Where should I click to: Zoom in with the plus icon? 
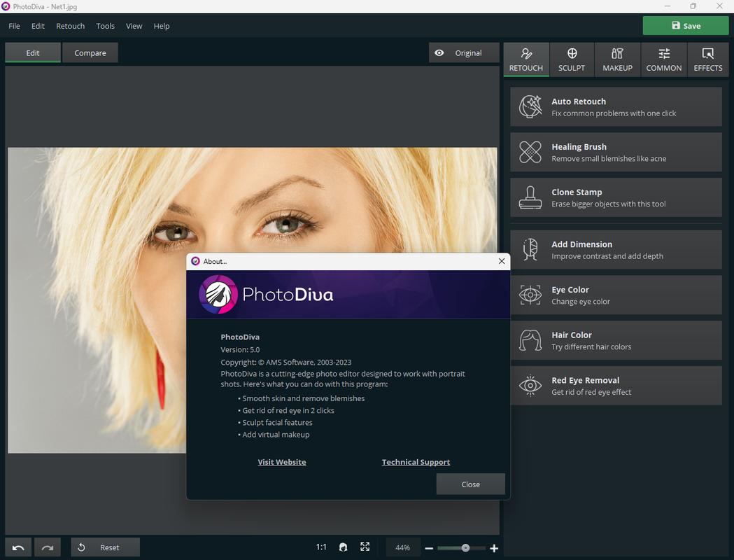tap(494, 548)
